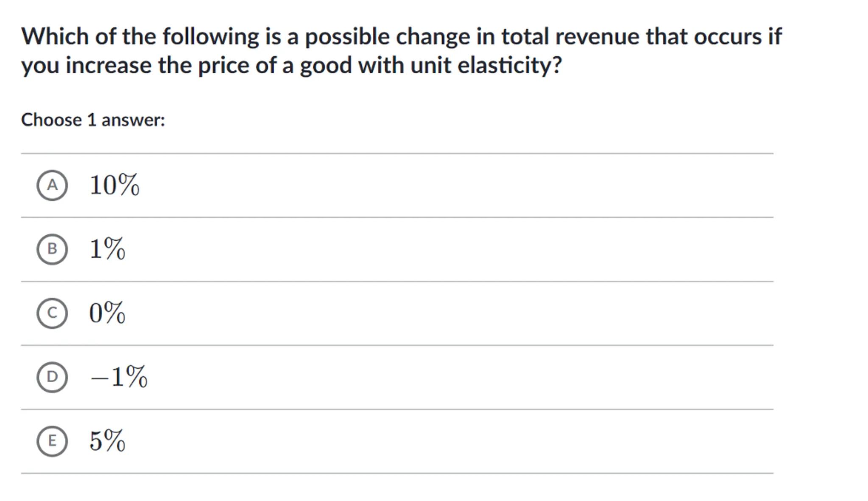Select radio button A
The height and width of the screenshot is (501, 868).
[52, 185]
